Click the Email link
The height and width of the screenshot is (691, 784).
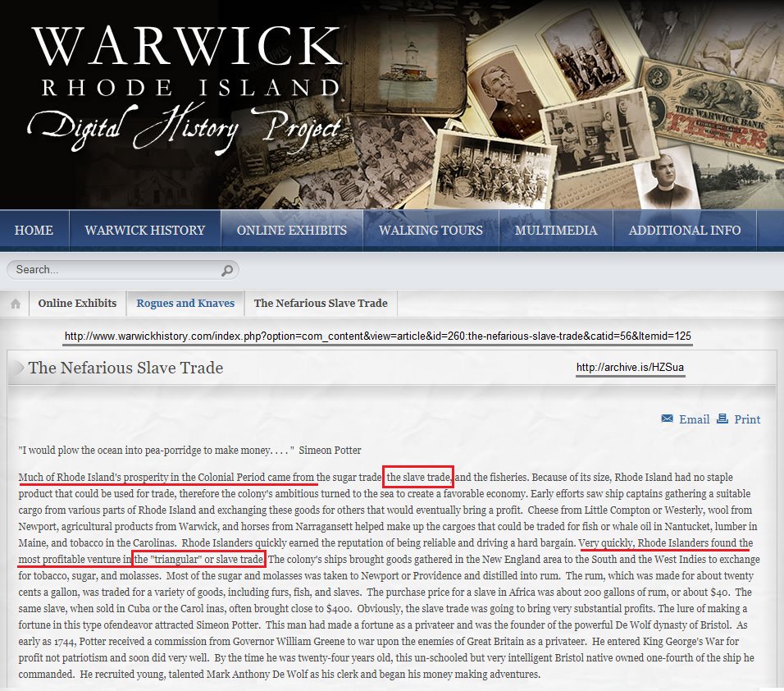pos(694,419)
